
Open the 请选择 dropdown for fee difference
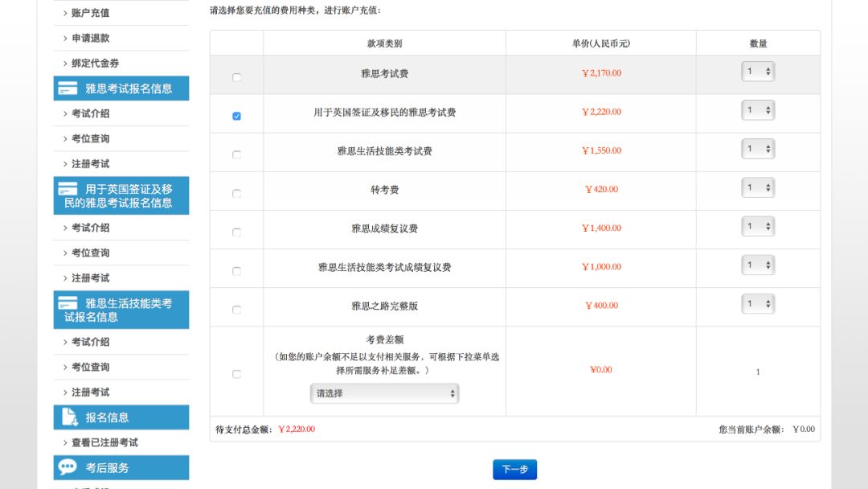click(x=384, y=393)
